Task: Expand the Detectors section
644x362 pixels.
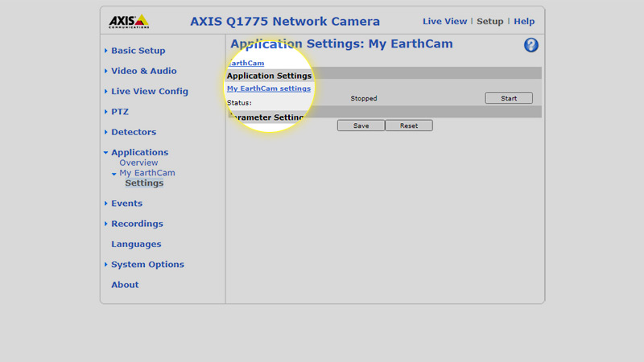Action: pyautogui.click(x=134, y=132)
